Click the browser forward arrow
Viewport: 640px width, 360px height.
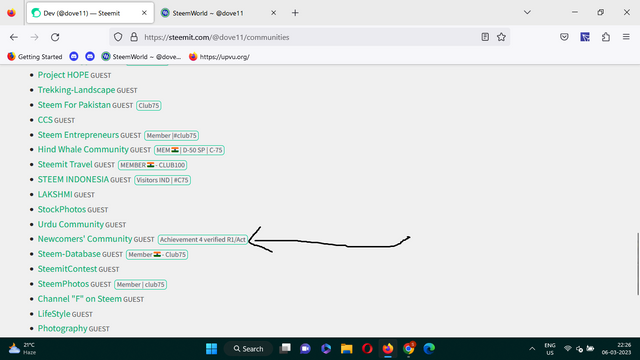34,37
